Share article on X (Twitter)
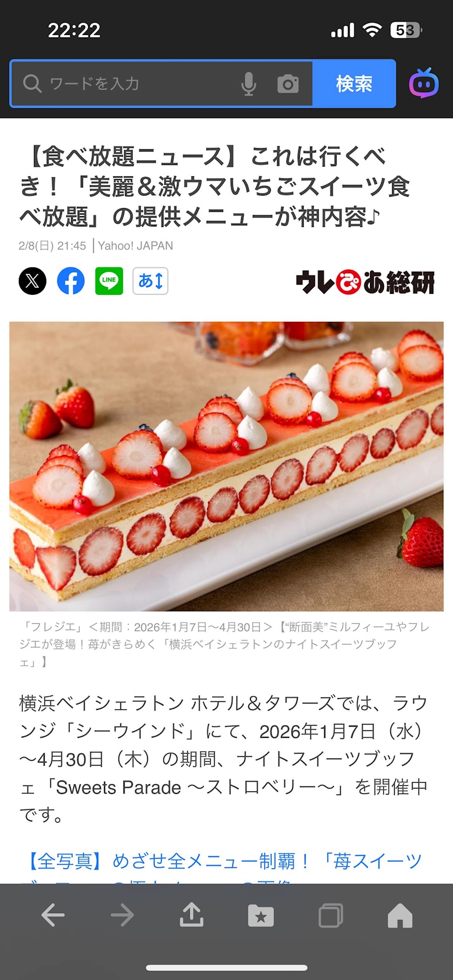 [x=32, y=281]
